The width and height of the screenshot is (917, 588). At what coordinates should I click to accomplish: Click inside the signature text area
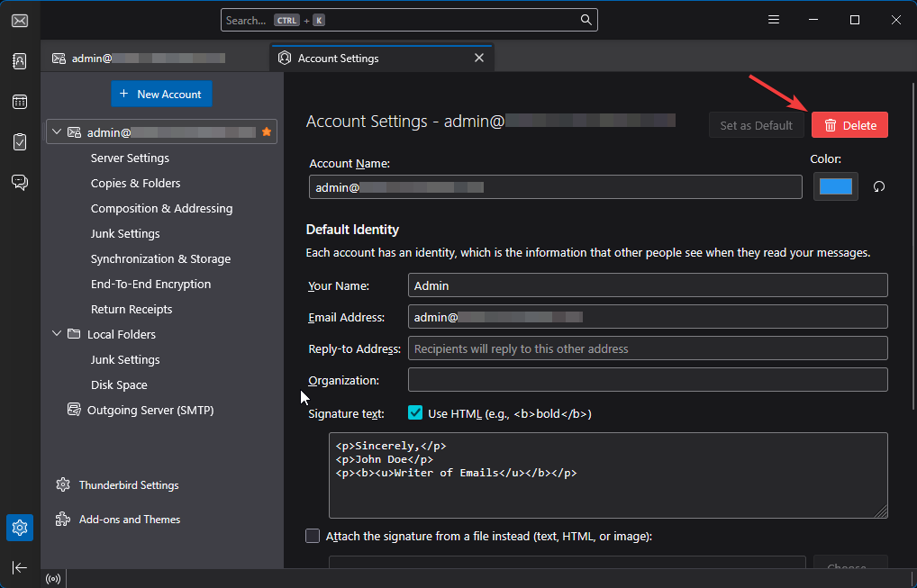tap(608, 475)
